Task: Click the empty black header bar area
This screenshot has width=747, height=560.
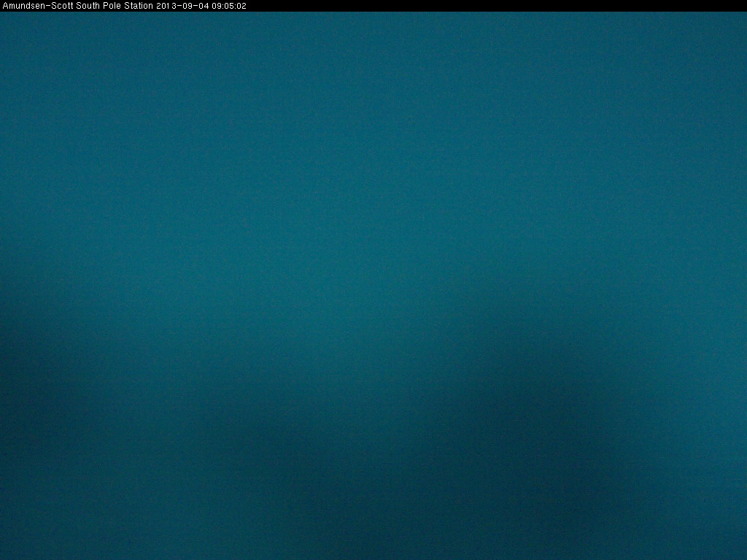Action: (x=496, y=6)
